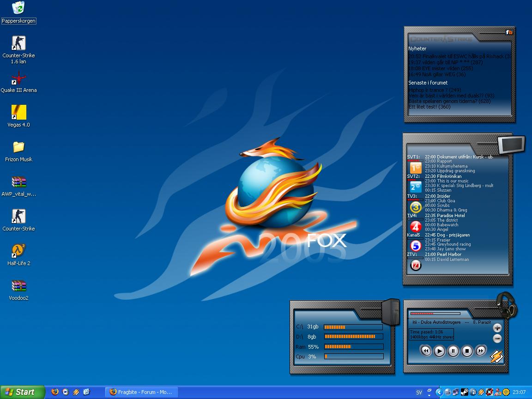The image size is (532, 399).
Task: Click the restore icon on the language bar
Action: click(x=429, y=390)
